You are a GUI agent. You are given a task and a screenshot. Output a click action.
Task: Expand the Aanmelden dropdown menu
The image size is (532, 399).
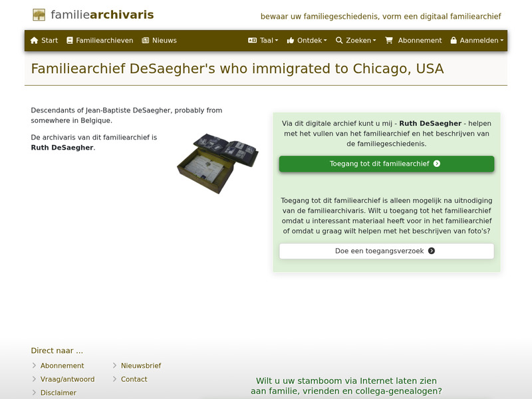click(477, 41)
